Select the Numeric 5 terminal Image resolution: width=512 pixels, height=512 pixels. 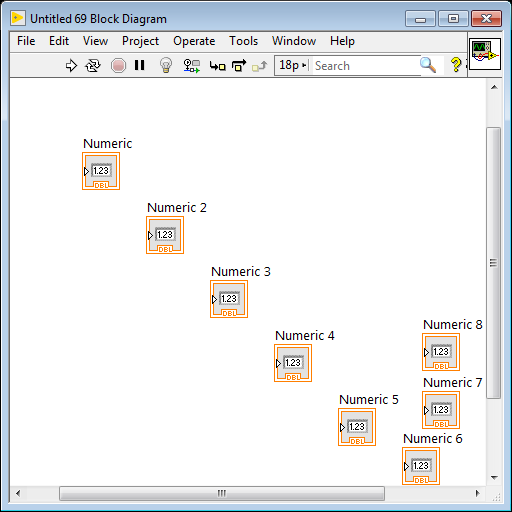[x=357, y=427]
